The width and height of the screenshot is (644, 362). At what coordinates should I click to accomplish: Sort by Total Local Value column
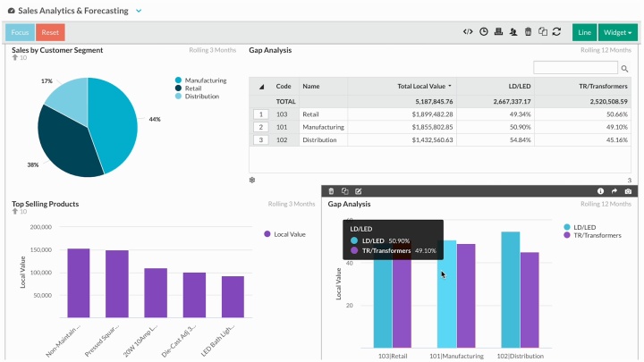click(424, 86)
